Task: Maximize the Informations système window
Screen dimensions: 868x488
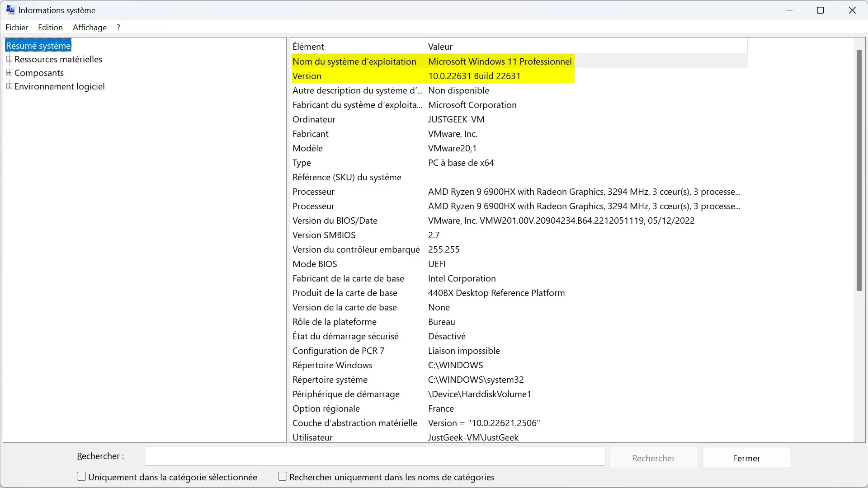Action: point(821,10)
